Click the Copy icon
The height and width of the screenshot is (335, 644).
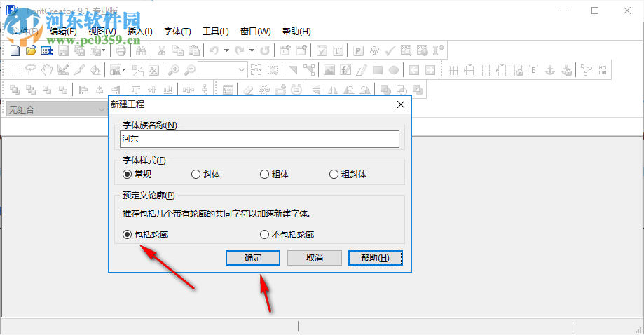(177, 50)
